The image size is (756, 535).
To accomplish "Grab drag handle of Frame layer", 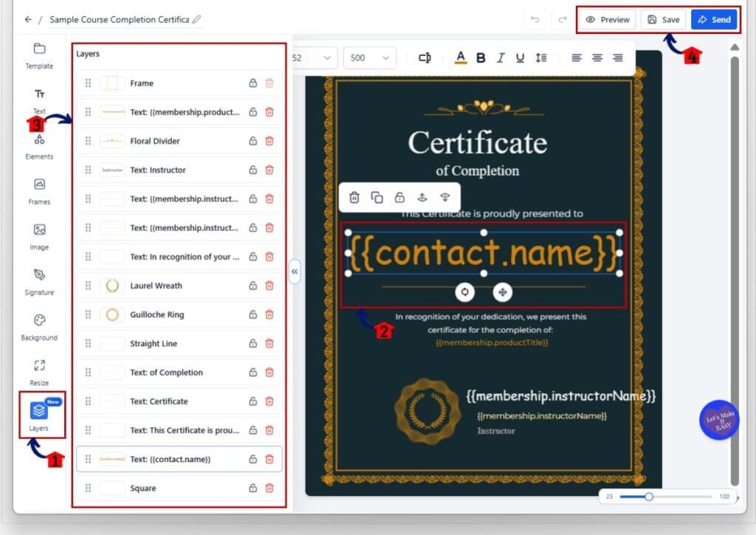I will pos(88,83).
